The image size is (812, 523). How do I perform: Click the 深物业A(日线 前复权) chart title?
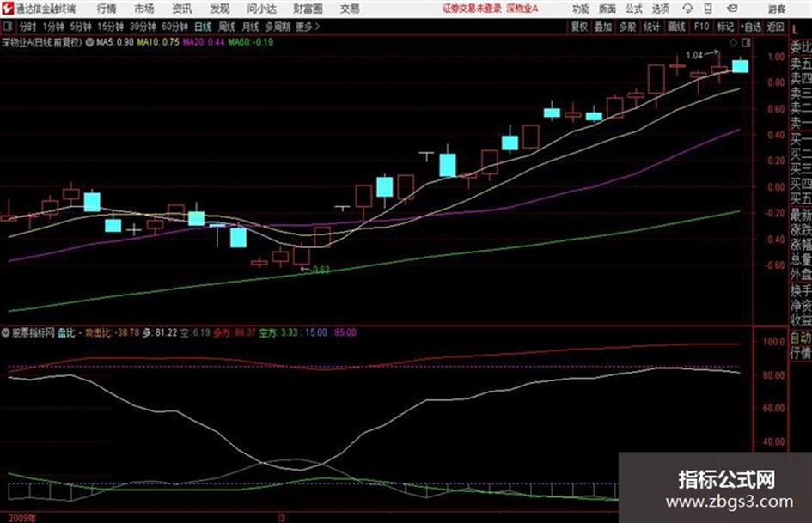42,42
